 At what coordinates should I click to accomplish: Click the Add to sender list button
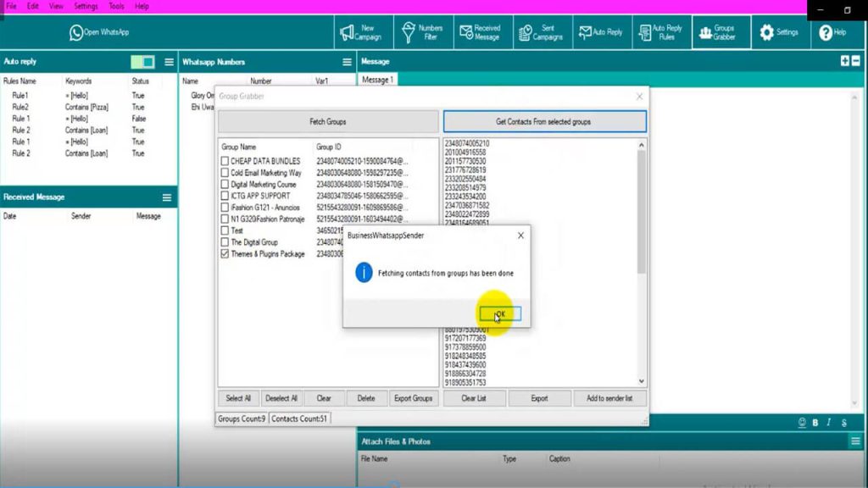609,398
